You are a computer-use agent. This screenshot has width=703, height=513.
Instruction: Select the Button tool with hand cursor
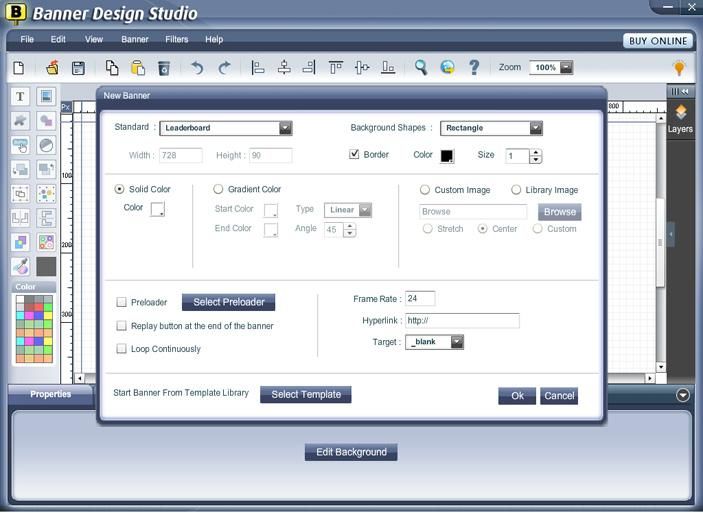coord(20,145)
